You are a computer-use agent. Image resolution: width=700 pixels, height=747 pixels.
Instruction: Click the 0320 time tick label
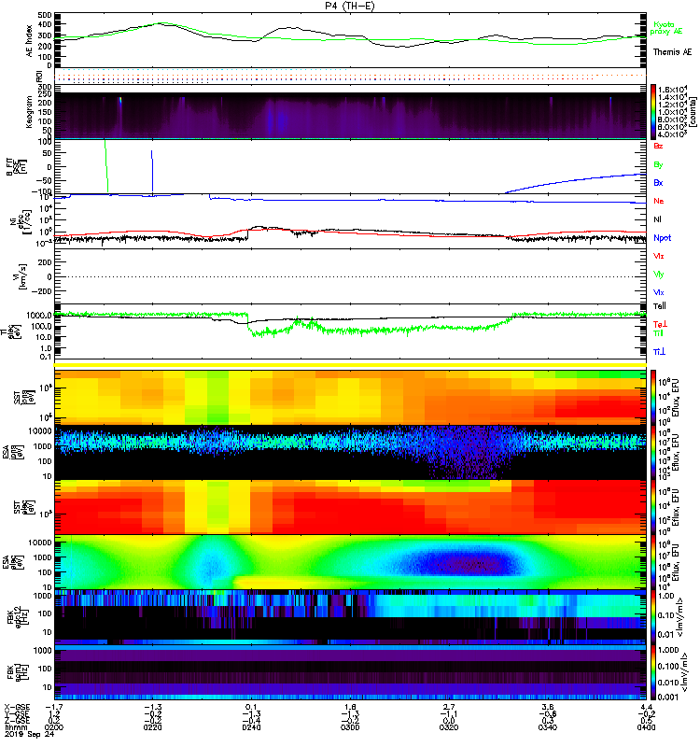coord(449,727)
